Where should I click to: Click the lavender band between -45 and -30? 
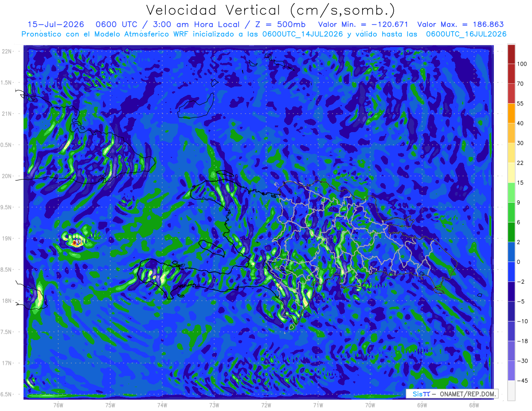[x=511, y=370]
